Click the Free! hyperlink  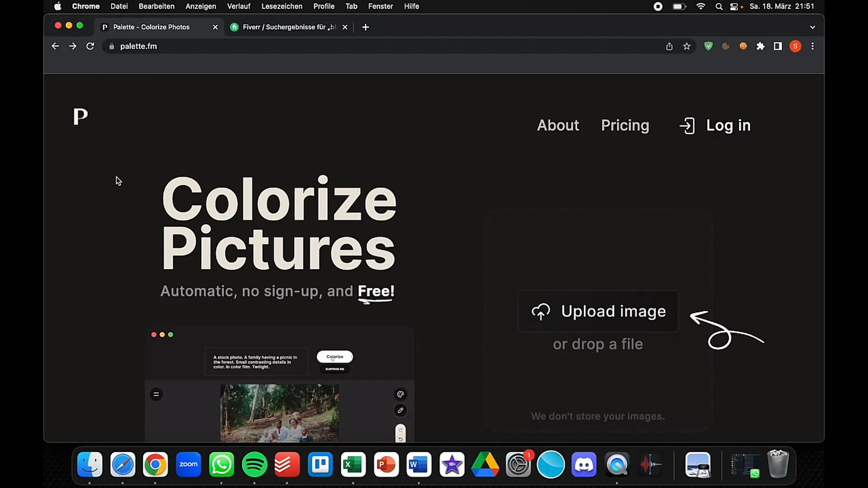pyautogui.click(x=376, y=291)
